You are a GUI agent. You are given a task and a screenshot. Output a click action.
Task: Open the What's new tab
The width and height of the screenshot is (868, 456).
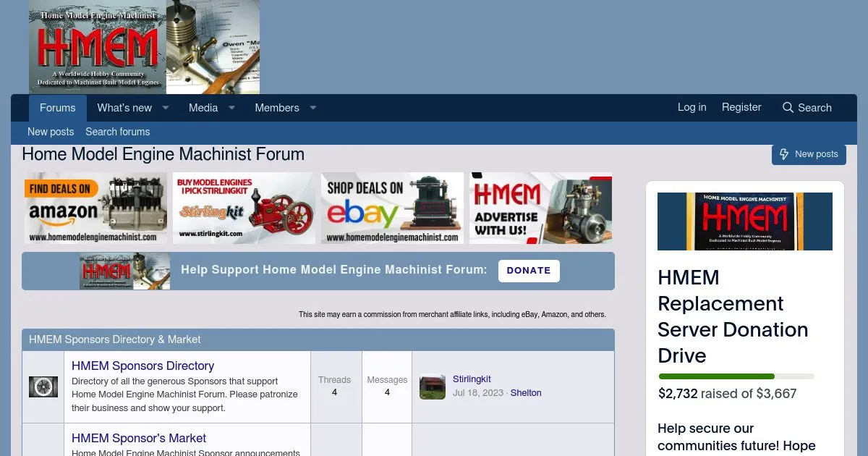point(124,108)
